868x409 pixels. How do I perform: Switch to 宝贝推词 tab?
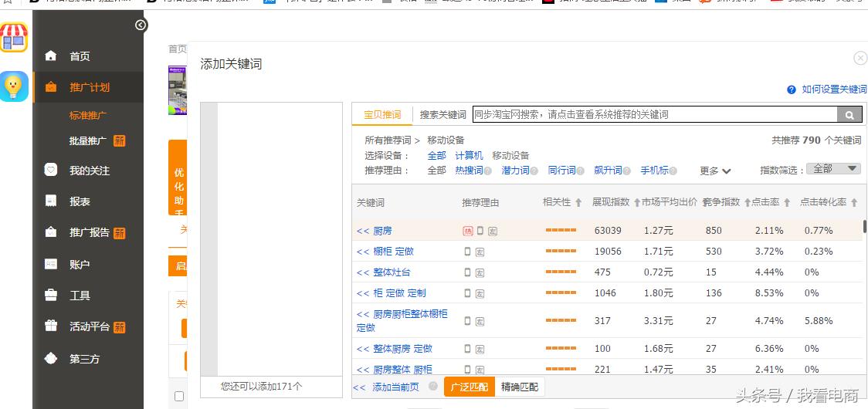point(382,114)
